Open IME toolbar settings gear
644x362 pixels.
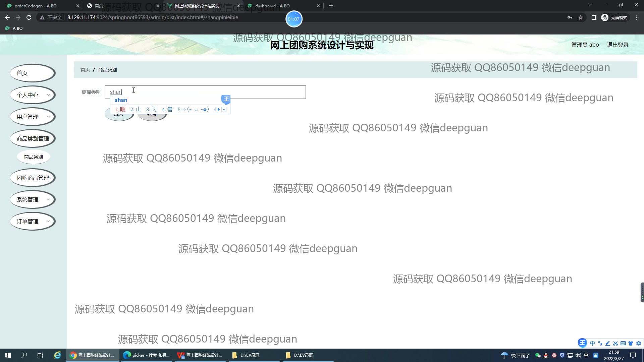(x=638, y=343)
